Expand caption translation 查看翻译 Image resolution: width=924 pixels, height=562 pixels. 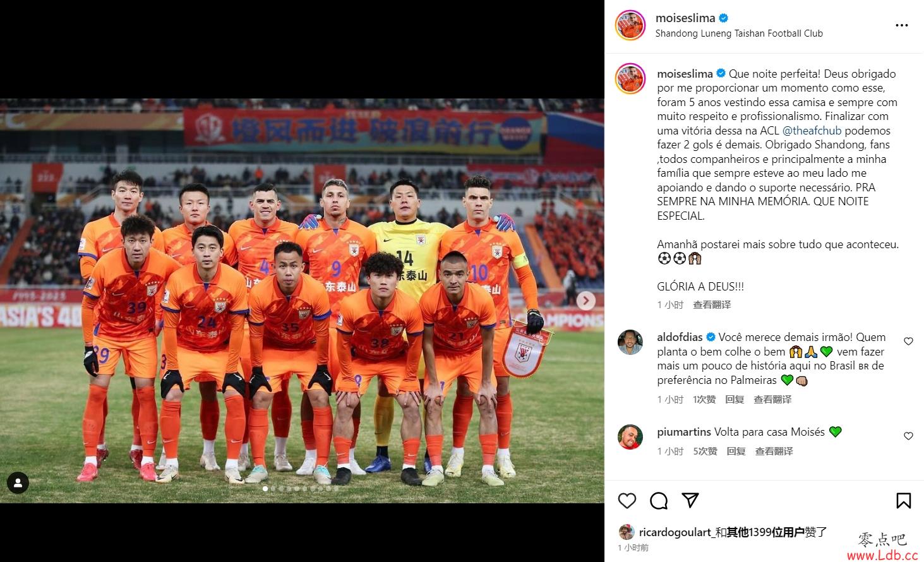pyautogui.click(x=712, y=305)
